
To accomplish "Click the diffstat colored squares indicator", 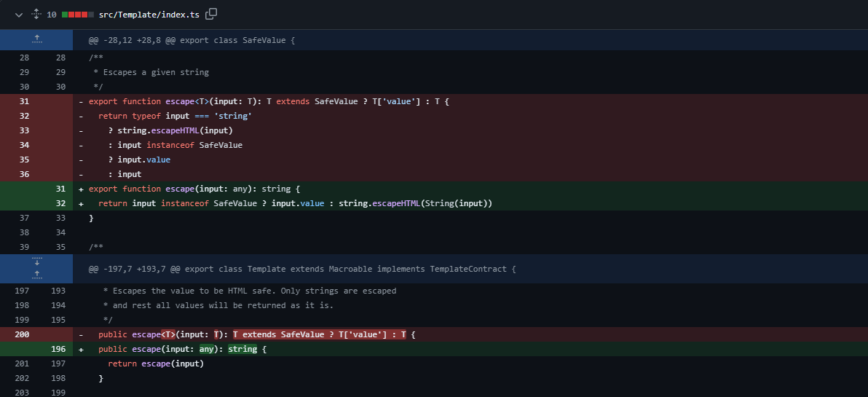I will (78, 15).
